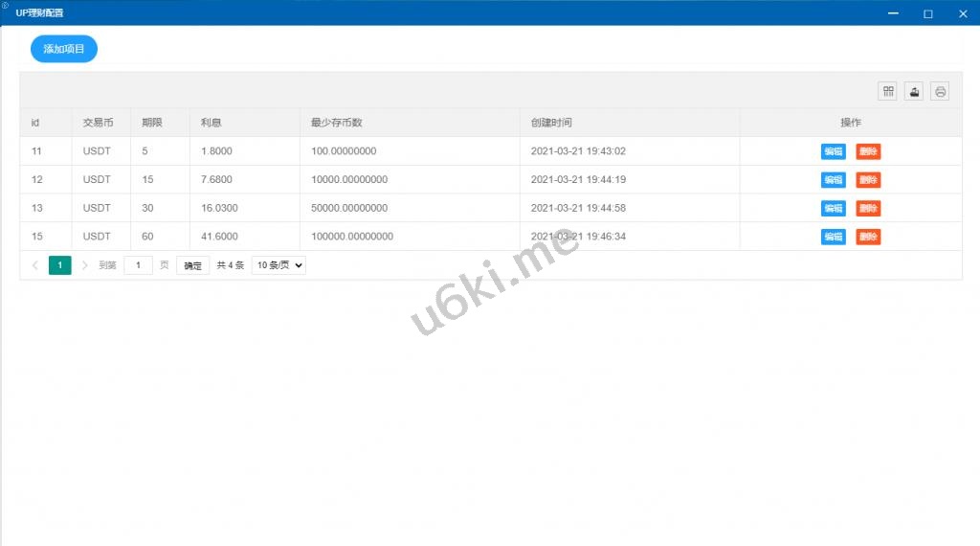Click the export table icon

pos(914,92)
